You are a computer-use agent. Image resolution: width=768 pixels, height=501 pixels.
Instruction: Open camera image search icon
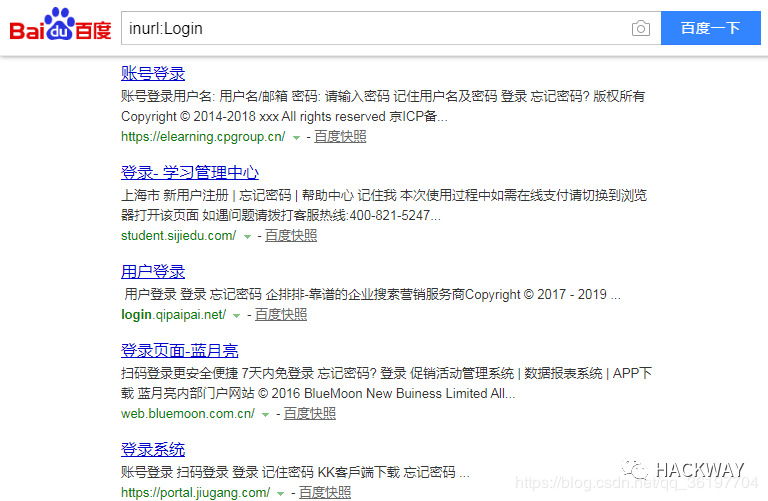(x=641, y=28)
